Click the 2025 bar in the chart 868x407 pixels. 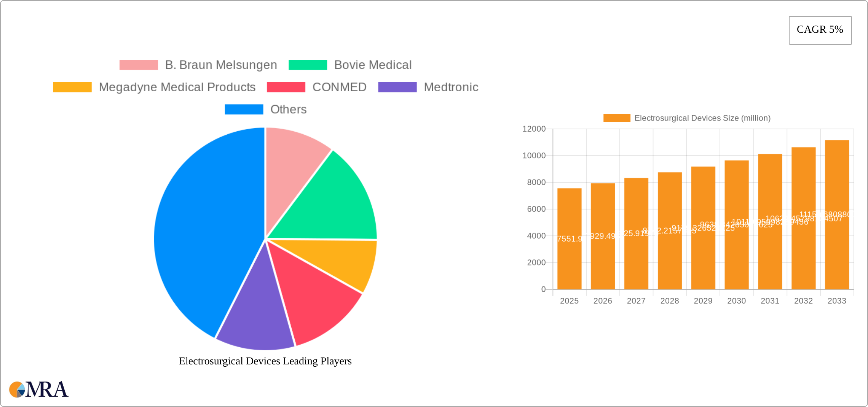tap(569, 239)
